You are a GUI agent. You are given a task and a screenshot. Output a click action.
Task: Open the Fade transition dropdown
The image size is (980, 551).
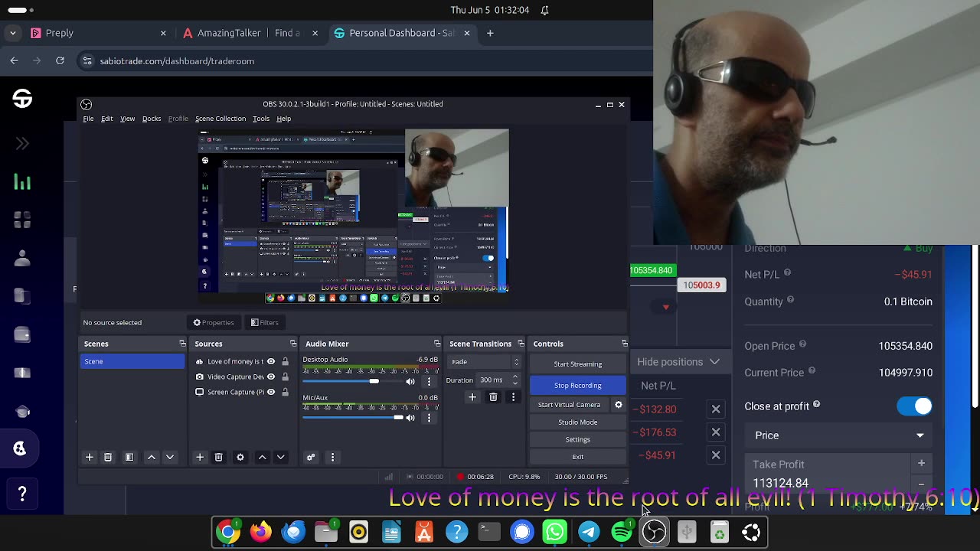(x=485, y=362)
